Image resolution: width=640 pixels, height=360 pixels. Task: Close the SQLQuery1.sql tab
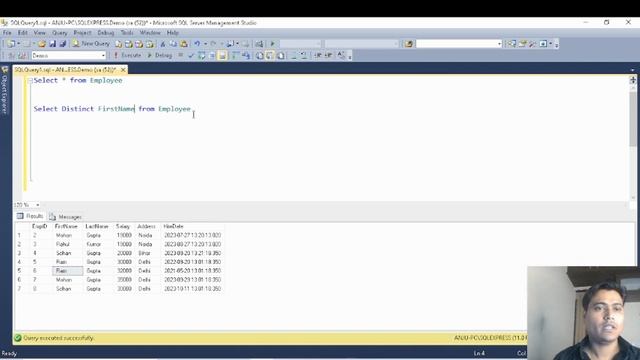[x=123, y=70]
